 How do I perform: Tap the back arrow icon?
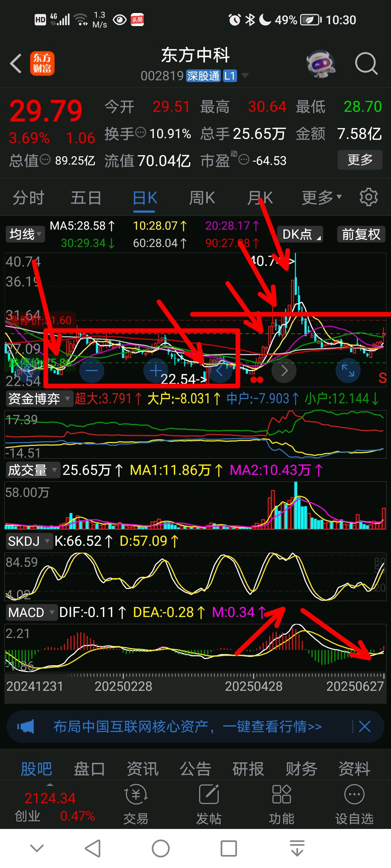(x=16, y=64)
